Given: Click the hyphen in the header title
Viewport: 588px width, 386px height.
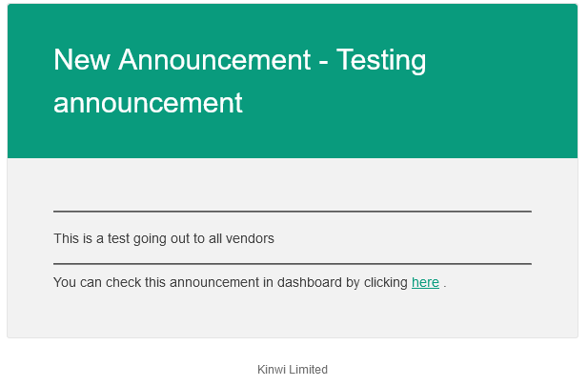Looking at the screenshot, I should [x=325, y=62].
